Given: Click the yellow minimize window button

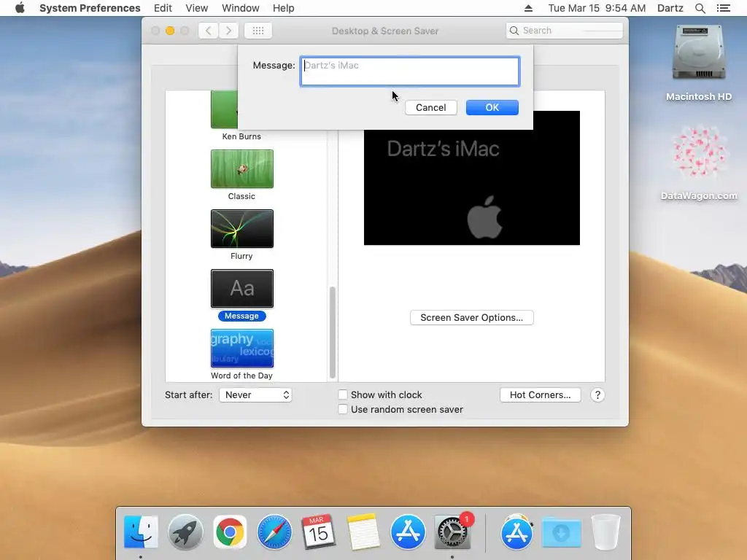Looking at the screenshot, I should click(170, 31).
